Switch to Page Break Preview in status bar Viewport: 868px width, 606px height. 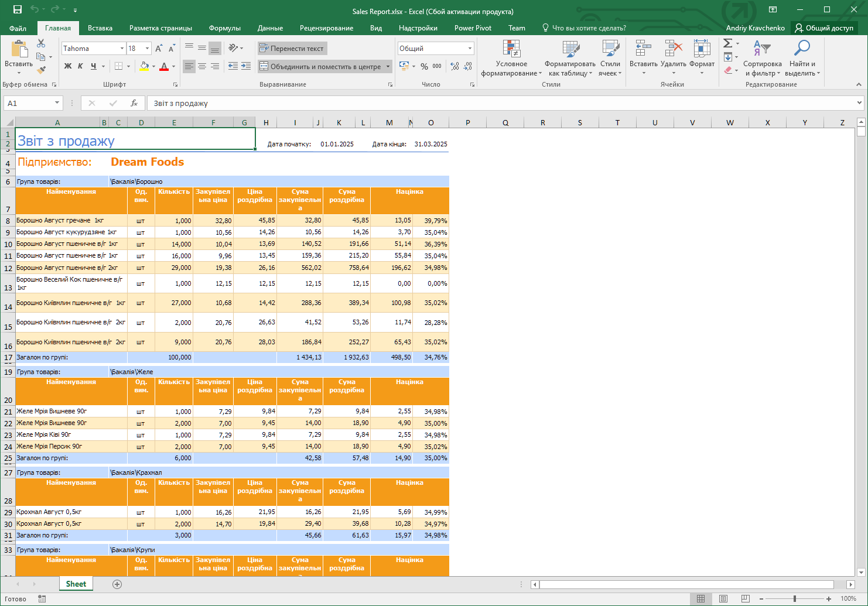746,599
